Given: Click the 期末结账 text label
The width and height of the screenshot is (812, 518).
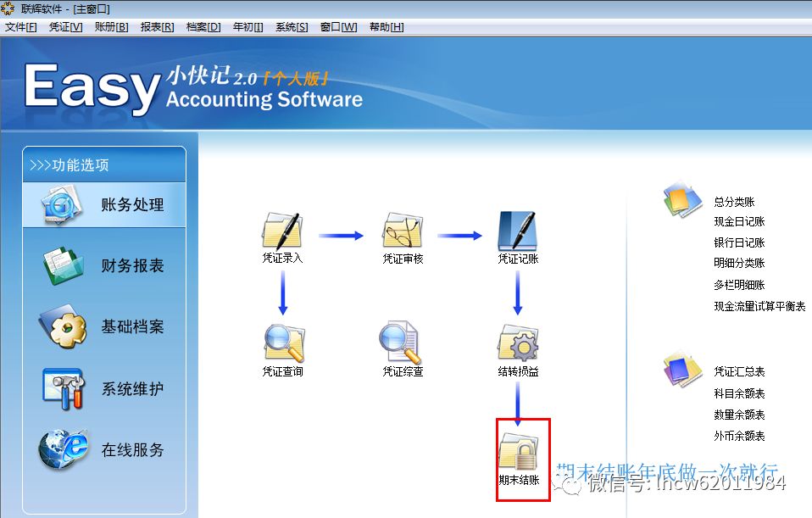Looking at the screenshot, I should click(x=519, y=480).
